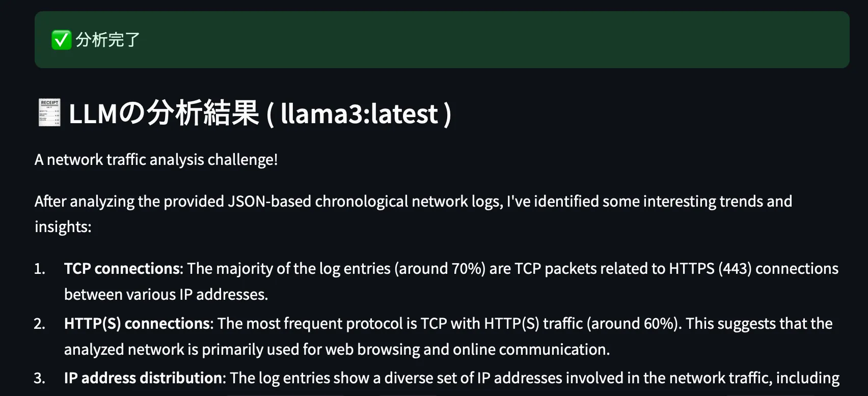Click the LLMの分析結果 heading text
Screen dimensions: 868x396
point(164,113)
